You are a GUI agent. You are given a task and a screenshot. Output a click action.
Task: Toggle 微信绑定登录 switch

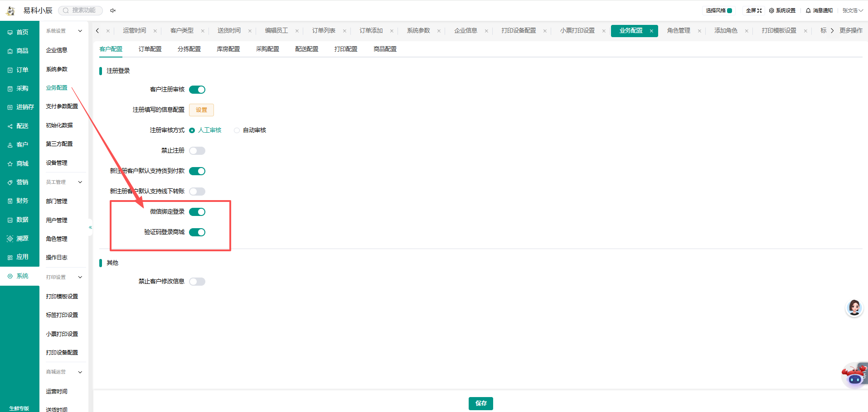197,212
